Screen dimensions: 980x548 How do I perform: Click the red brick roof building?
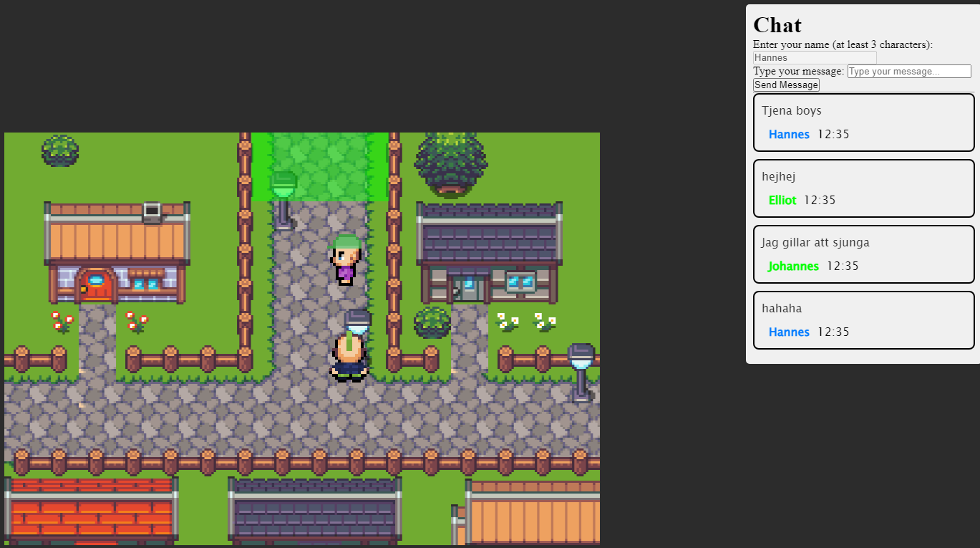[91, 510]
